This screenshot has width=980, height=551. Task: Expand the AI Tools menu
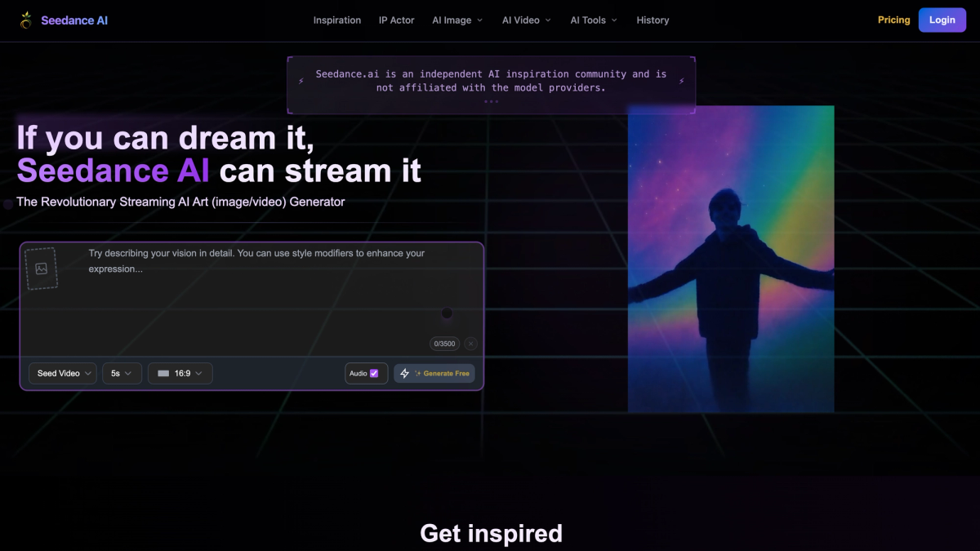(x=594, y=20)
